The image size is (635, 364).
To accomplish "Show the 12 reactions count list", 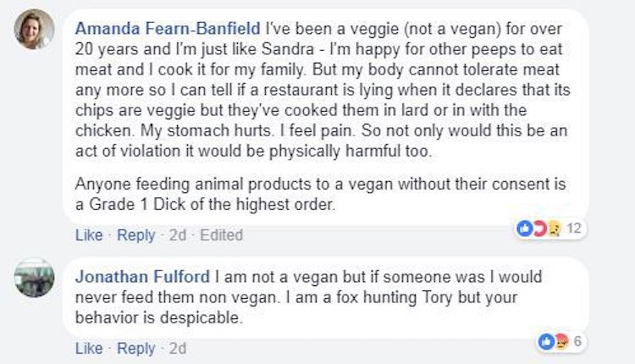I will point(572,229).
